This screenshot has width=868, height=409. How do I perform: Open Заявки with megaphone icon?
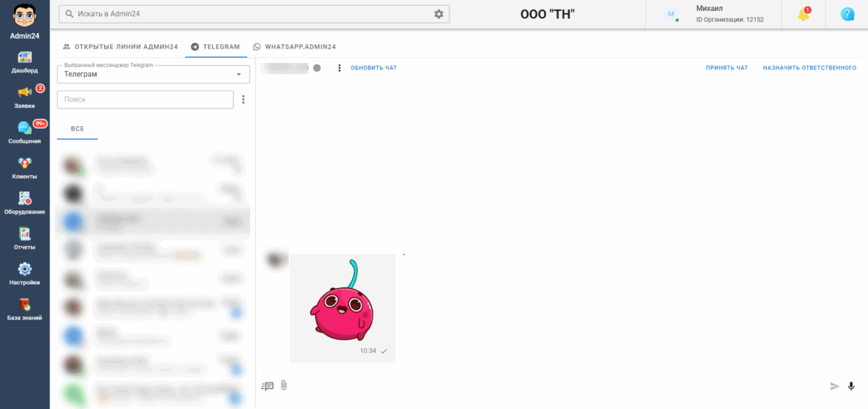click(24, 92)
